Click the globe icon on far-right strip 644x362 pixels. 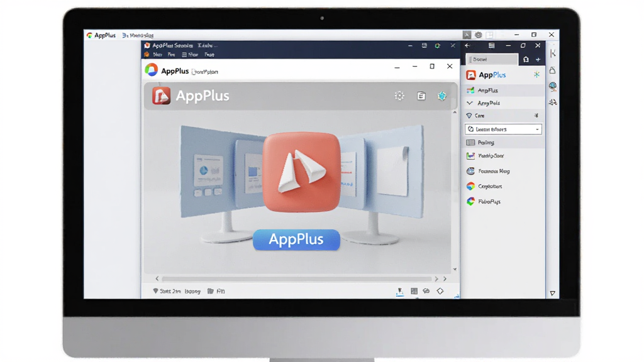553,86
